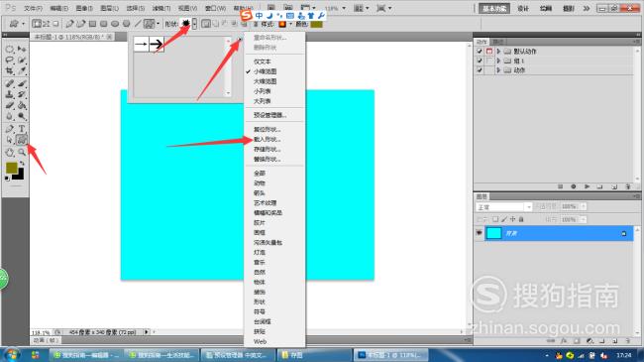Select 大缩览图 view in flyout menu

point(265,81)
